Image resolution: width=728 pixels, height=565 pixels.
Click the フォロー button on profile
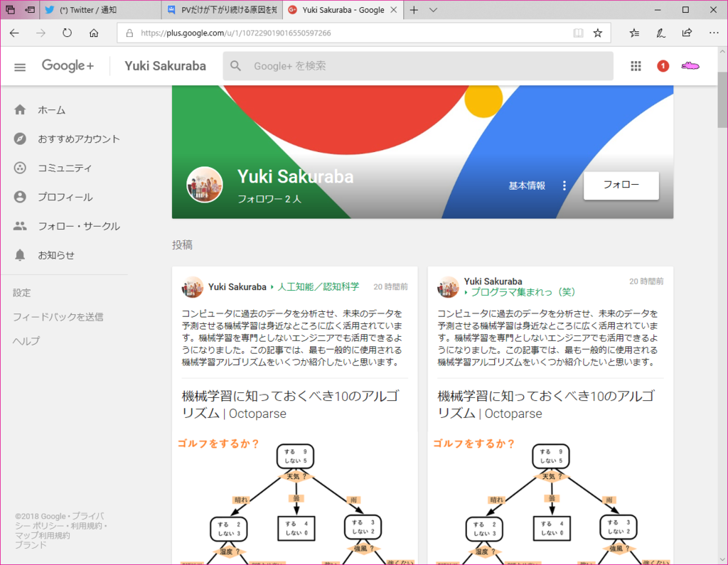point(621,185)
